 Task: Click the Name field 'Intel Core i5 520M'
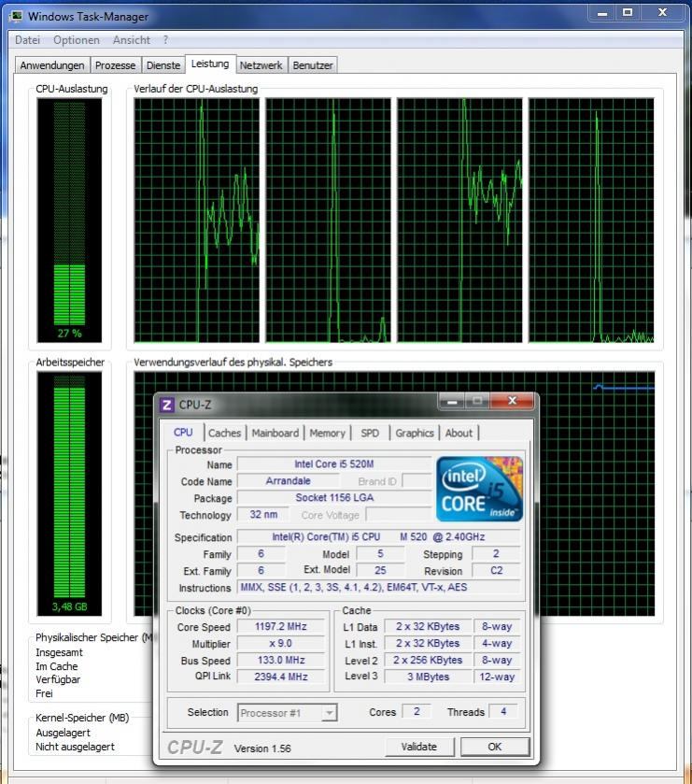(334, 464)
